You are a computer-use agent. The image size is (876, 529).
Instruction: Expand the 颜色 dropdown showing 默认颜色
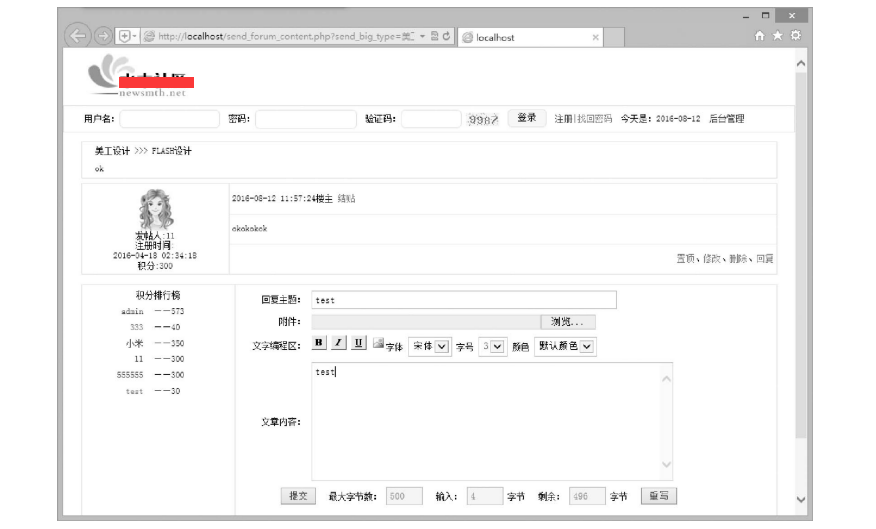(x=566, y=346)
